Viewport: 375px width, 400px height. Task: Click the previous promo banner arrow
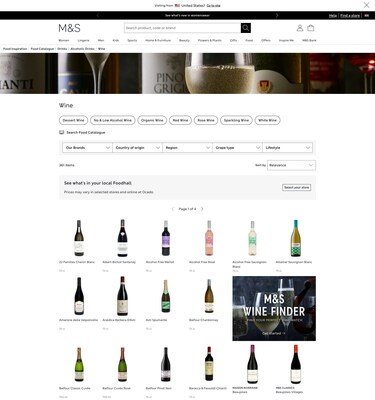point(98,15)
